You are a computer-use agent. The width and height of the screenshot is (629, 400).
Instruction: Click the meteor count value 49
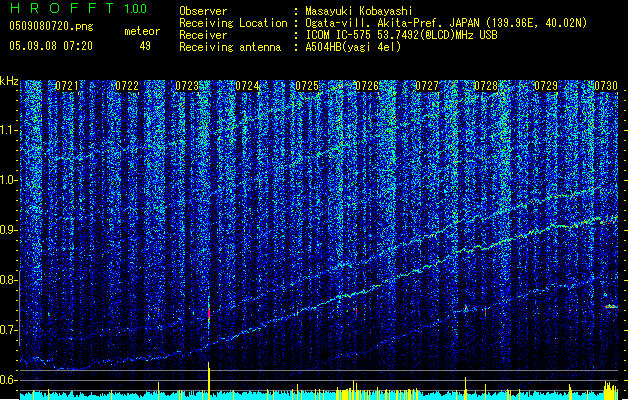pos(145,46)
